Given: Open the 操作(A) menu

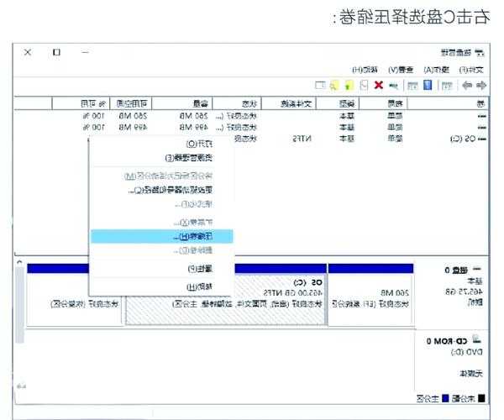Looking at the screenshot, I should coord(438,69).
